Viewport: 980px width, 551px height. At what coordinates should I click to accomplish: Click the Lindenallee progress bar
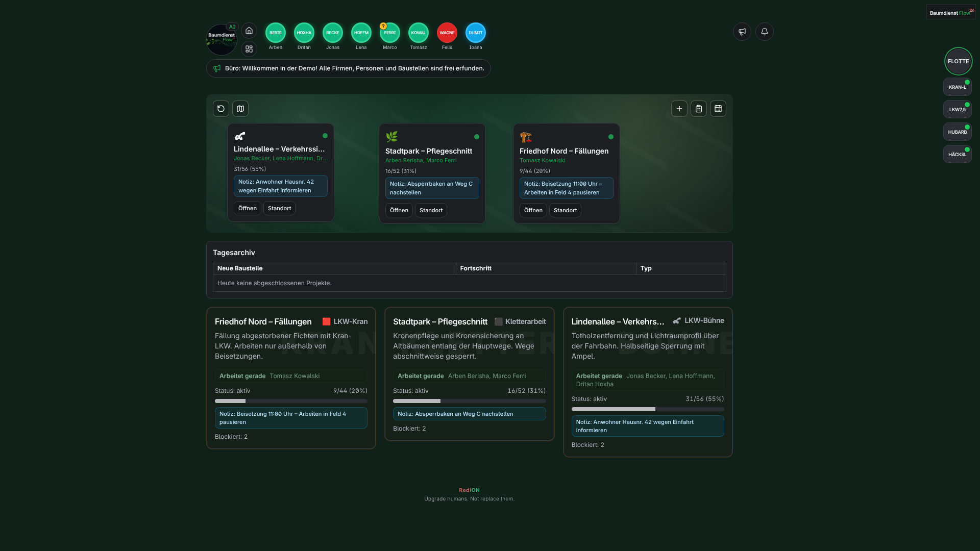pyautogui.click(x=648, y=409)
